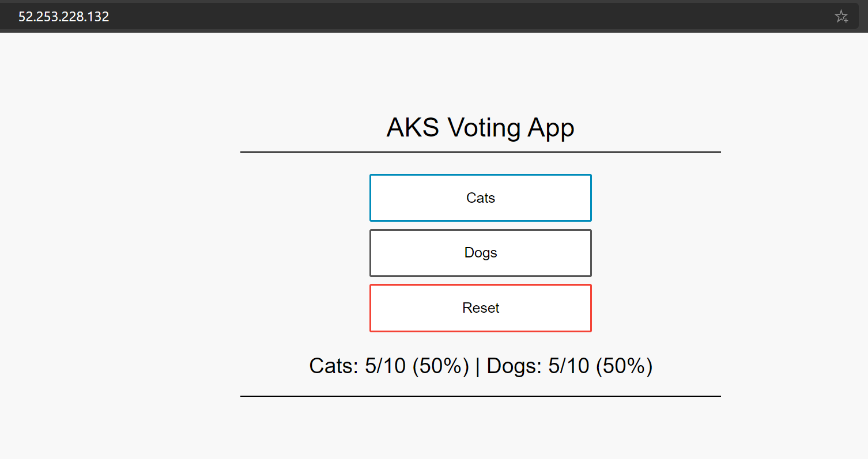Screen dimensions: 868x459
Task: Bookmark this page with the star icon
Action: (841, 16)
